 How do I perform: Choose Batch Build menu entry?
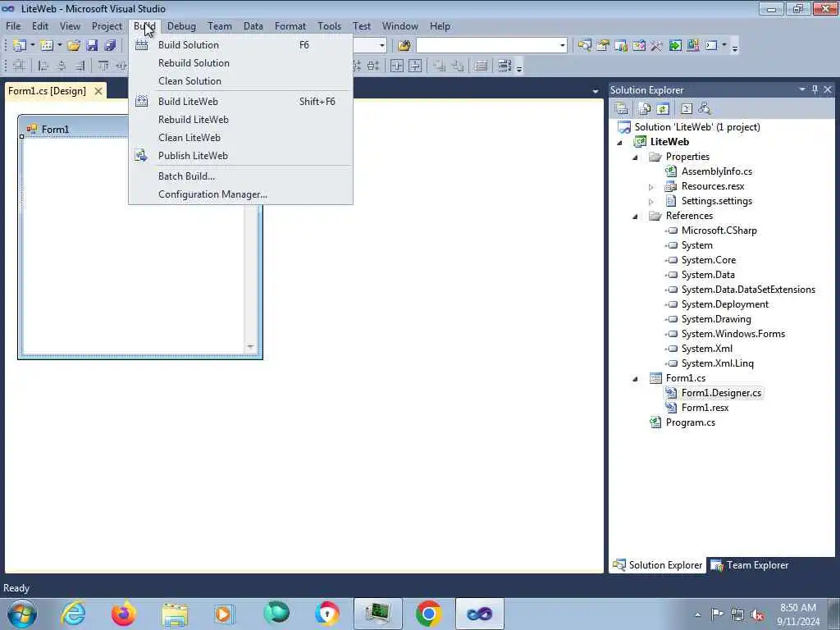pos(240,176)
